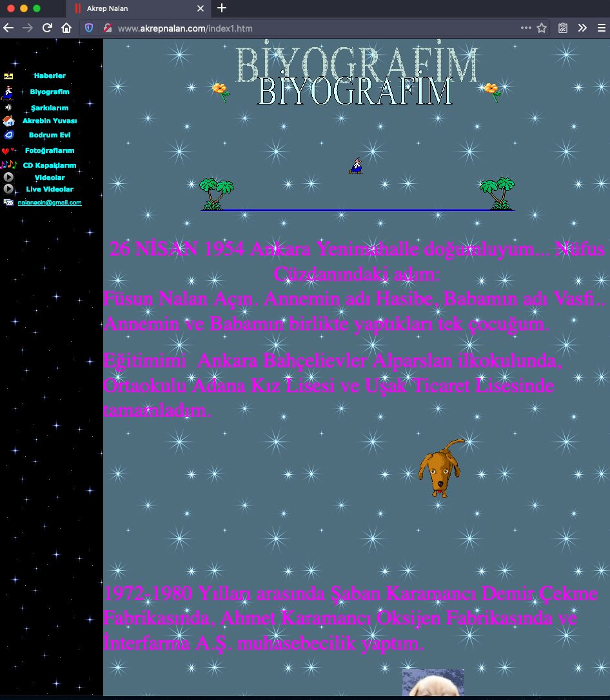Open the clipboard extension icon
This screenshot has height=700, width=610.
[x=563, y=28]
